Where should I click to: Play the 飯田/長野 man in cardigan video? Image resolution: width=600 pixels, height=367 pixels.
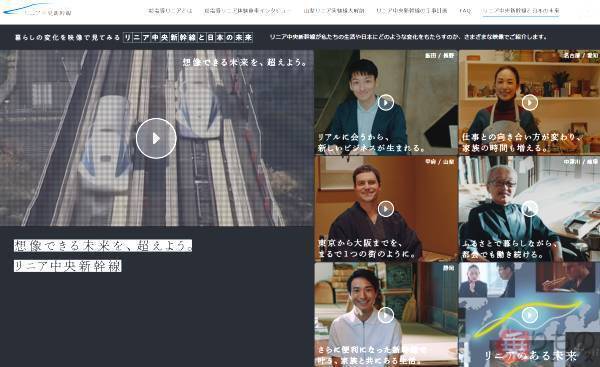pyautogui.click(x=386, y=103)
